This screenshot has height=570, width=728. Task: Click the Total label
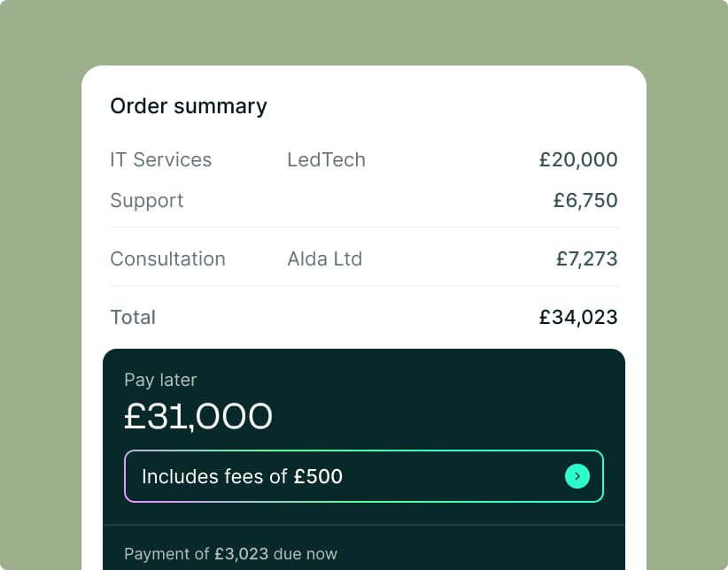(133, 318)
